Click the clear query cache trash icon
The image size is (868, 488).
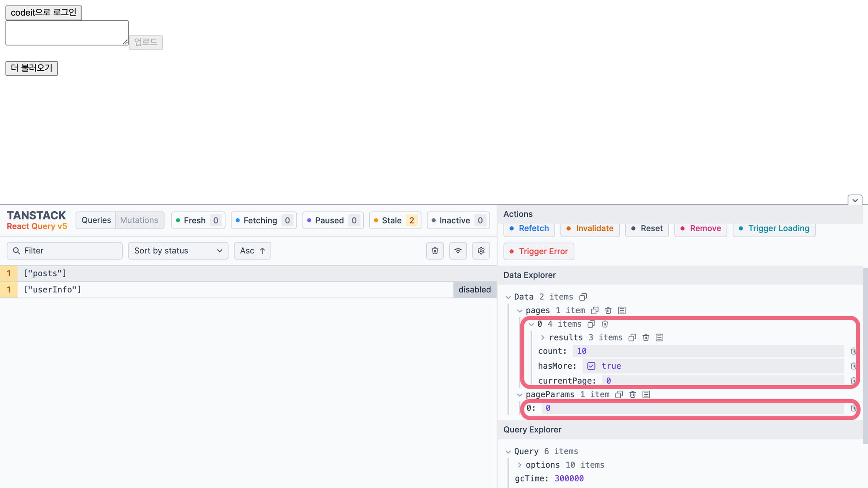(x=435, y=251)
